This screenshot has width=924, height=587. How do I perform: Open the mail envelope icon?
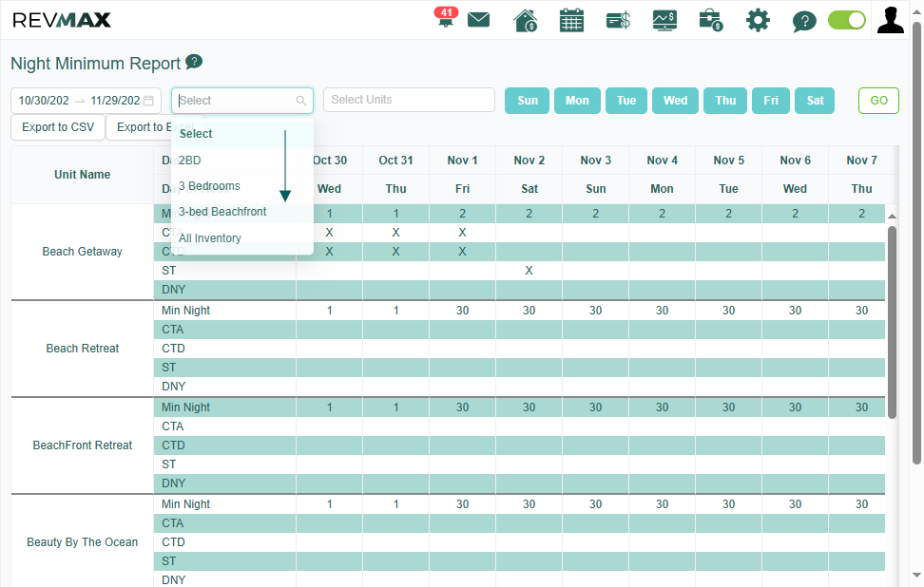pyautogui.click(x=478, y=20)
